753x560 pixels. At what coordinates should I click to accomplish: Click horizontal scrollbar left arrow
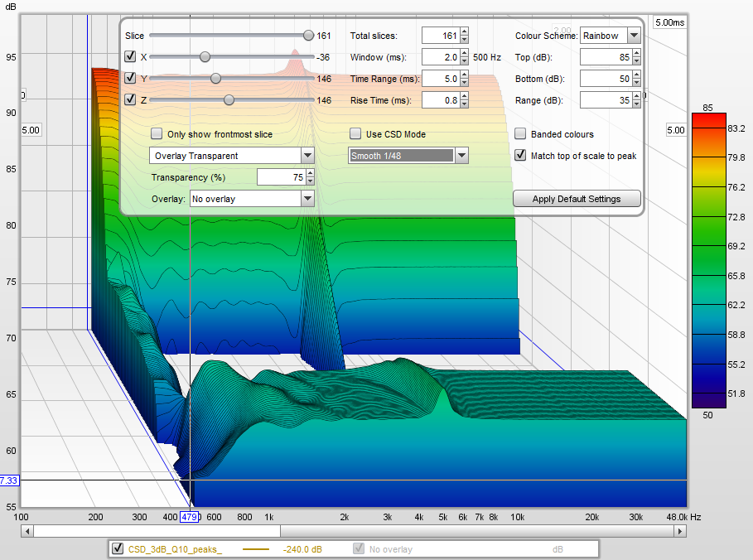point(27,531)
